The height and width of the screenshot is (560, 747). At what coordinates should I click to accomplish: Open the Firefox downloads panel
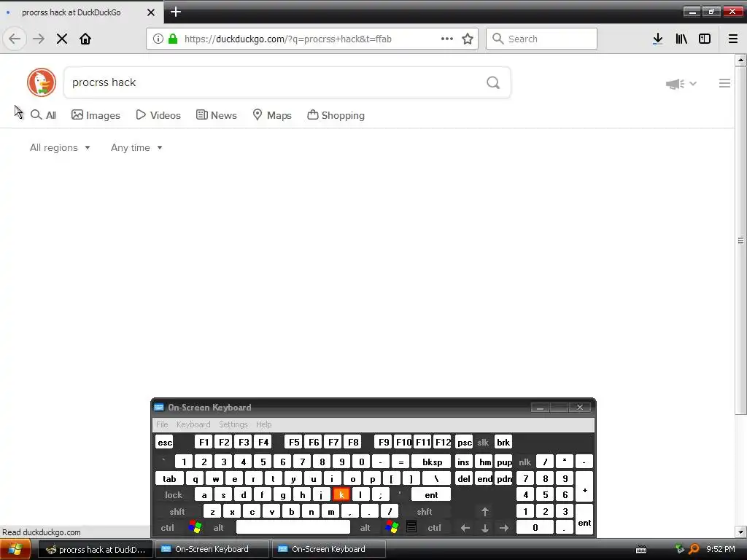point(657,39)
